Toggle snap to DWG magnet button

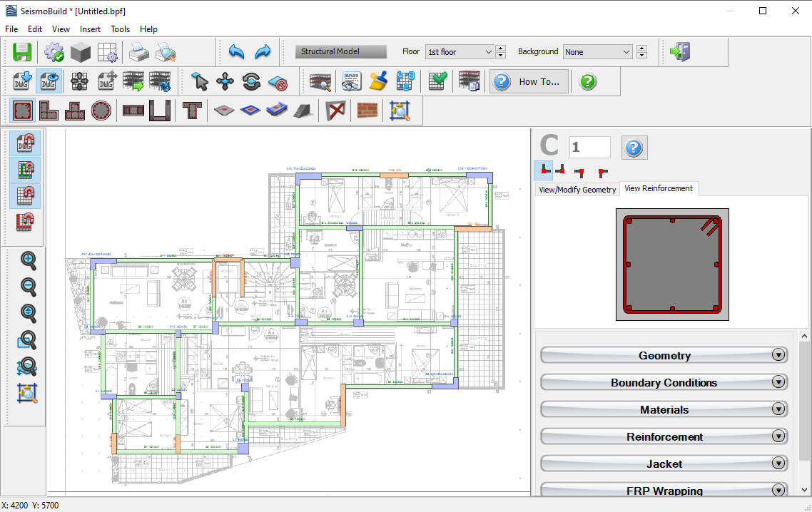tap(26, 143)
